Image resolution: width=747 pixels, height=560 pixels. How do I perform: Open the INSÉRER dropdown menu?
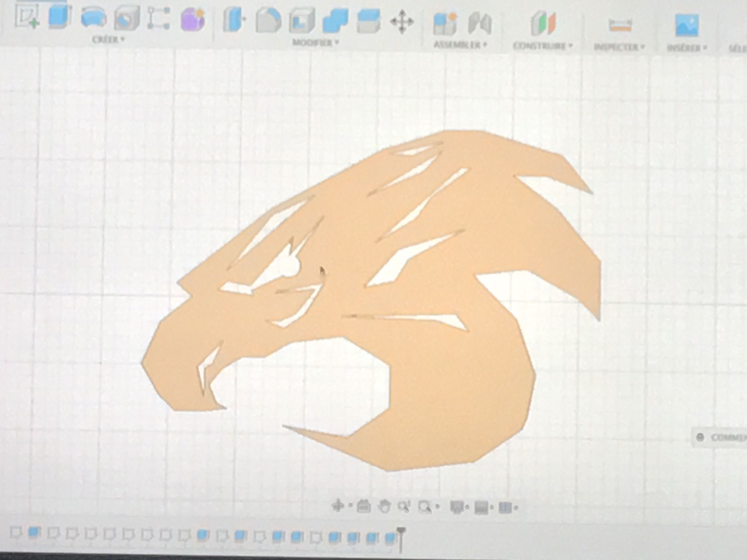click(688, 48)
